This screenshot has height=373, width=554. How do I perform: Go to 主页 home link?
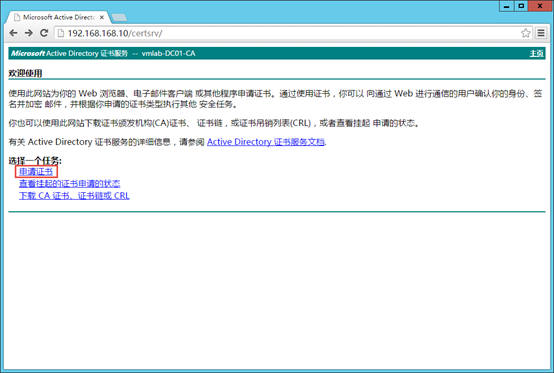pos(536,53)
